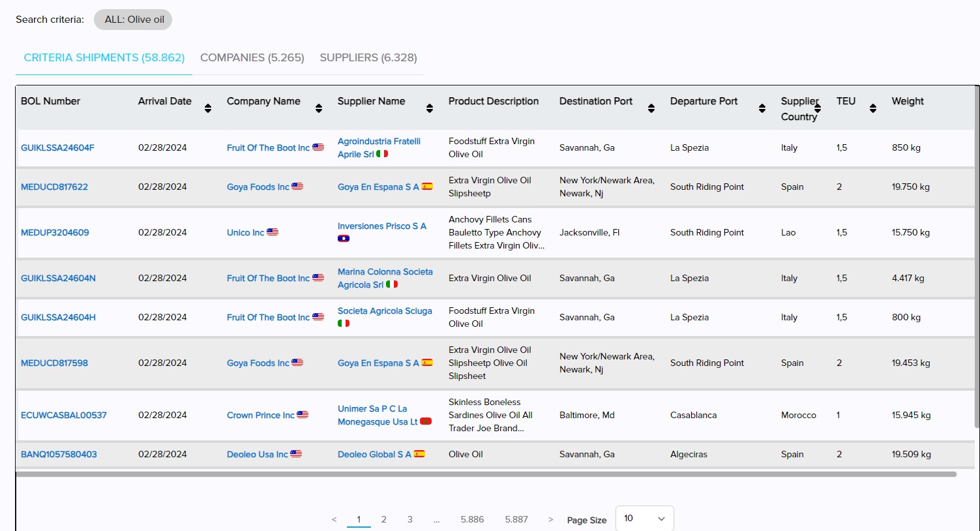Go to next page arrow
980x531 pixels.
(x=550, y=519)
